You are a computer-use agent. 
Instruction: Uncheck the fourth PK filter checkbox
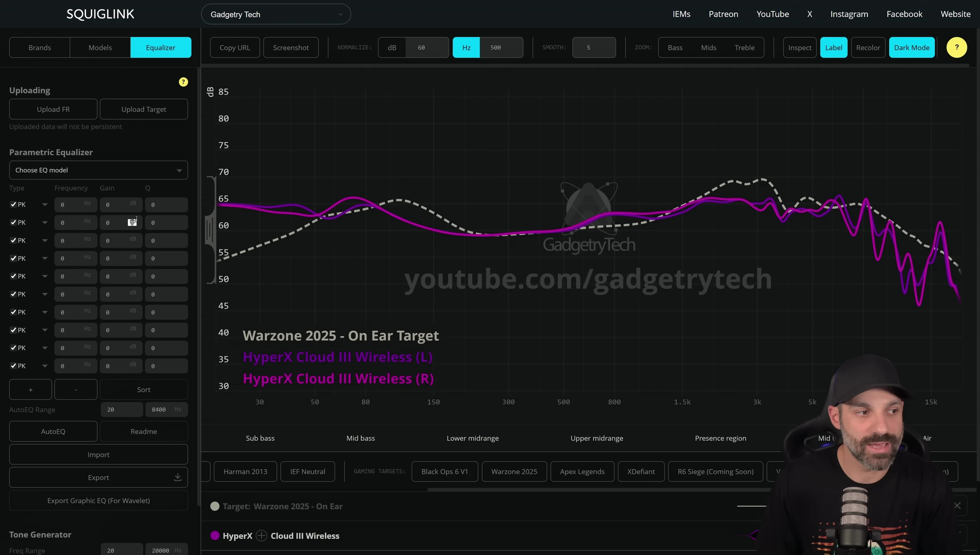[x=13, y=258]
